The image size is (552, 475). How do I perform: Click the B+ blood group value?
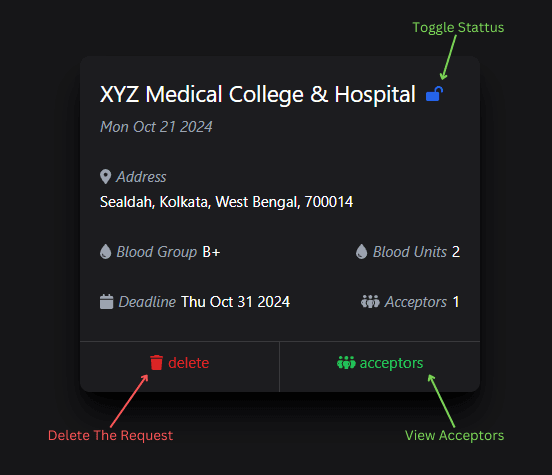click(x=211, y=252)
